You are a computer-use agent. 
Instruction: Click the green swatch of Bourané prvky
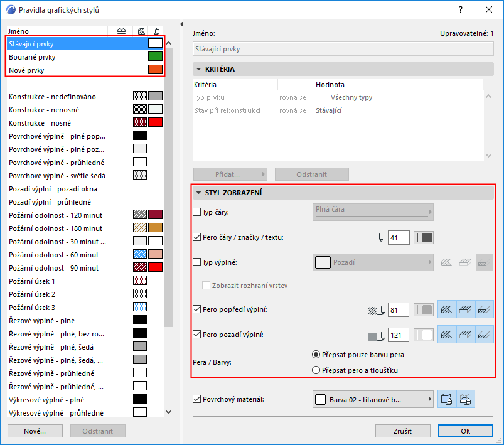155,56
